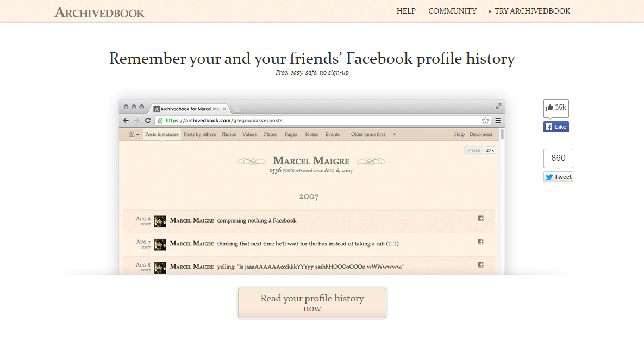The height and width of the screenshot is (346, 644).
Task: Select the Photos tab
Action: [228, 134]
